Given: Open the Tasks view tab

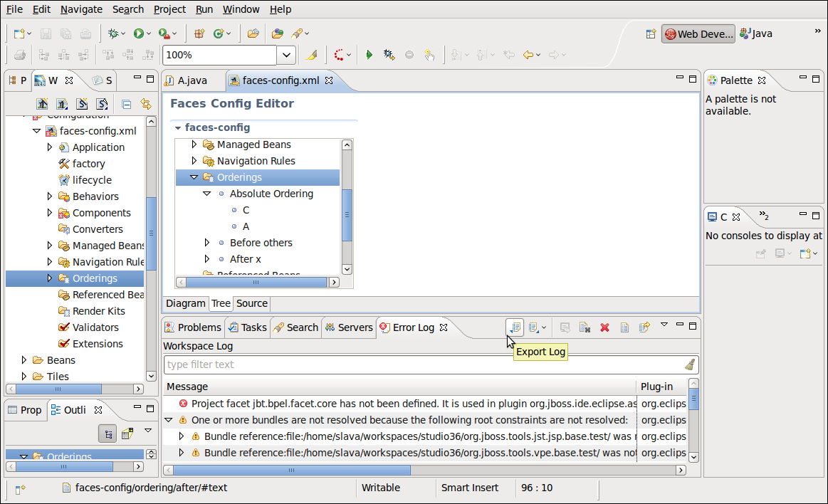Looking at the screenshot, I should (248, 327).
